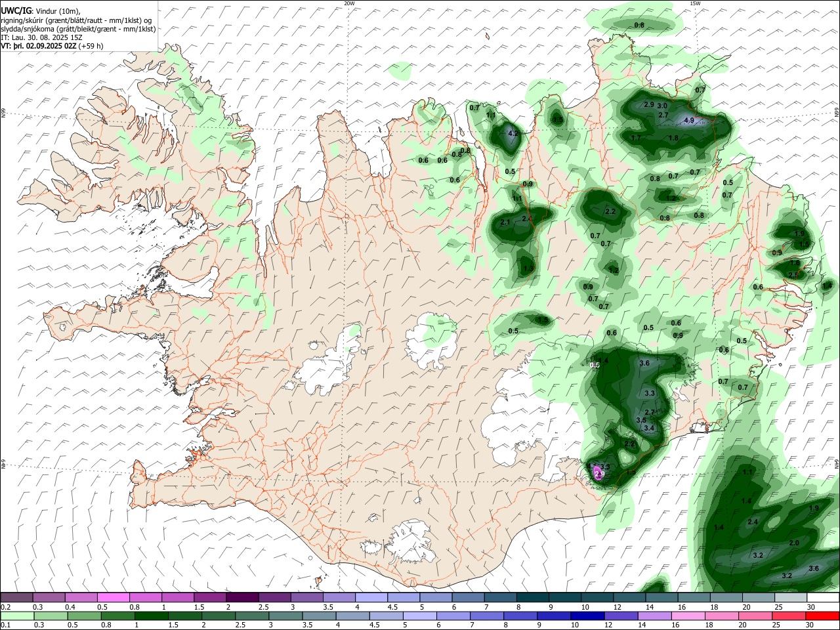Viewport: 840px width, 630px height.
Task: Select the 1.7 precipitation value on the map
Action: click(x=636, y=138)
